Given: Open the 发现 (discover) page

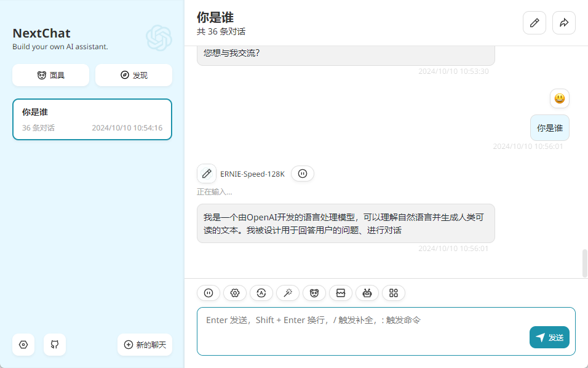Looking at the screenshot, I should 134,75.
